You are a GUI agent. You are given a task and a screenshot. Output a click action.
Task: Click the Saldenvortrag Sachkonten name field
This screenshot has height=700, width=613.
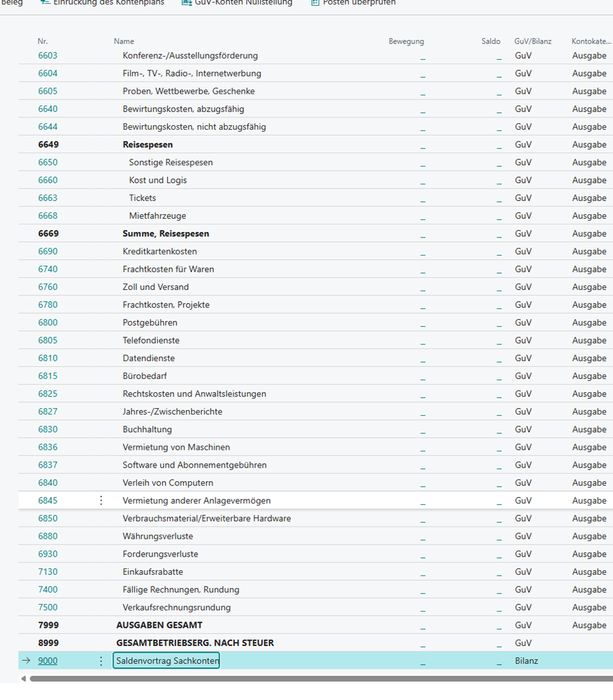point(166,660)
